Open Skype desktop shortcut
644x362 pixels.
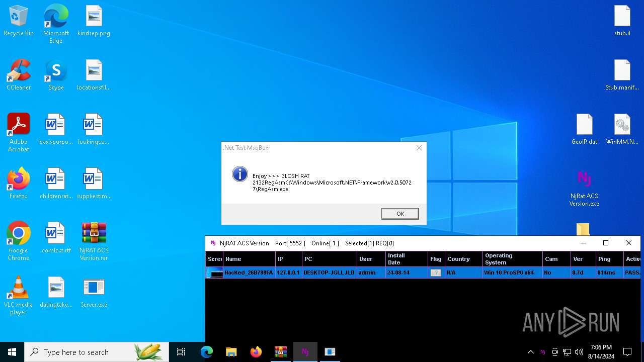[x=56, y=75]
